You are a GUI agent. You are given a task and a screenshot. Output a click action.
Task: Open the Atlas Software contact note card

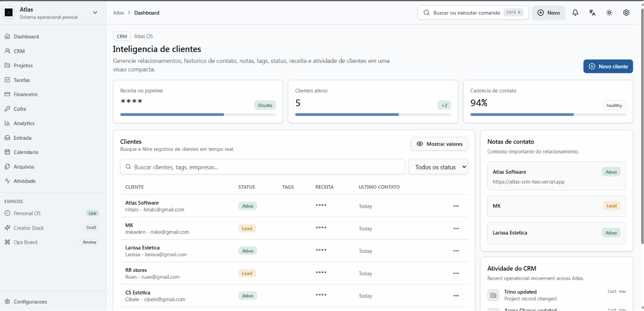[x=557, y=176]
